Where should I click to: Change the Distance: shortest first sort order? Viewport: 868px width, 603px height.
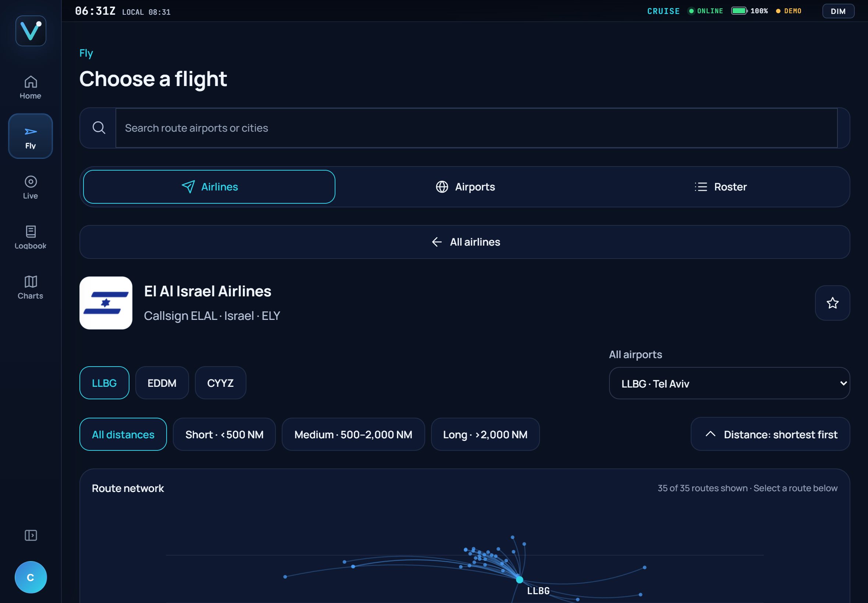(770, 434)
